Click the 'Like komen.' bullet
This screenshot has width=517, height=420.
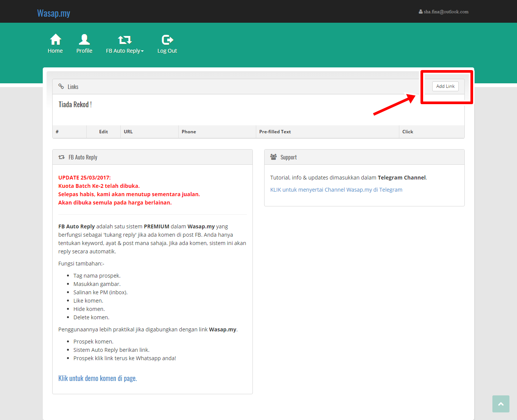[x=88, y=301]
